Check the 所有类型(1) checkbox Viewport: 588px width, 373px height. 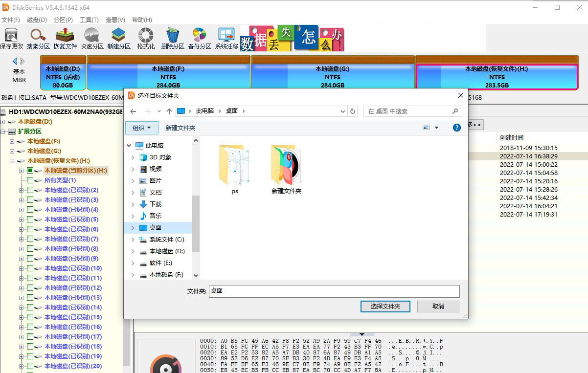[30, 180]
